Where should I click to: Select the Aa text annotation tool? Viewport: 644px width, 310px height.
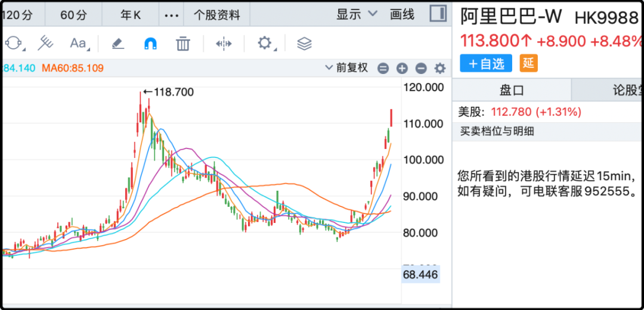(78, 44)
